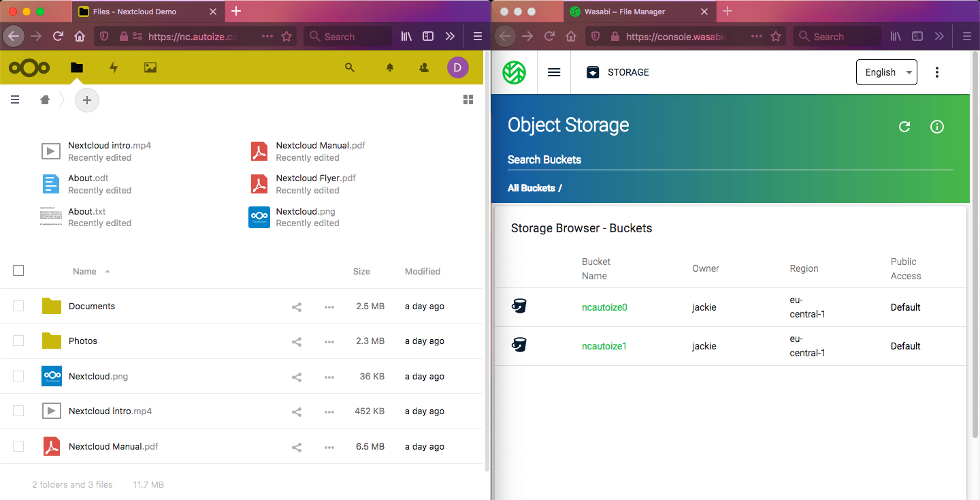Open Wasabi vertical three-dot options menu
The height and width of the screenshot is (500, 980).
click(937, 72)
